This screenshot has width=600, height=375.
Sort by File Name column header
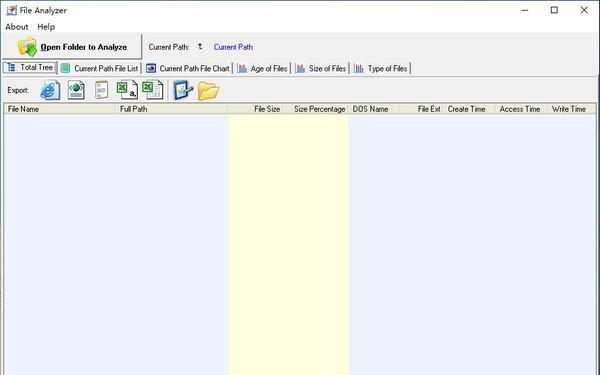(60, 109)
